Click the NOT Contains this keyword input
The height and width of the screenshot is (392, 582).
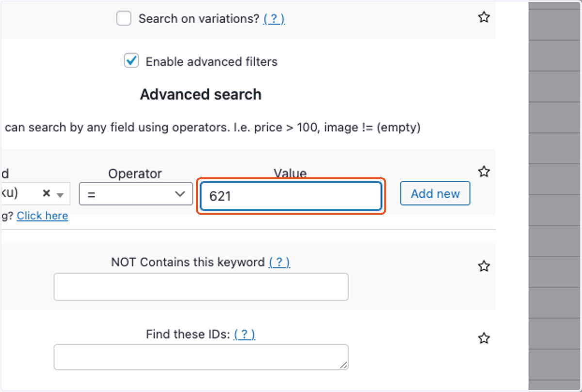pos(201,287)
